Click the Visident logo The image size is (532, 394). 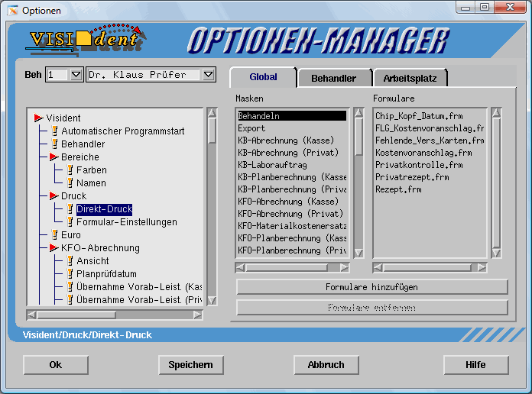(86, 40)
